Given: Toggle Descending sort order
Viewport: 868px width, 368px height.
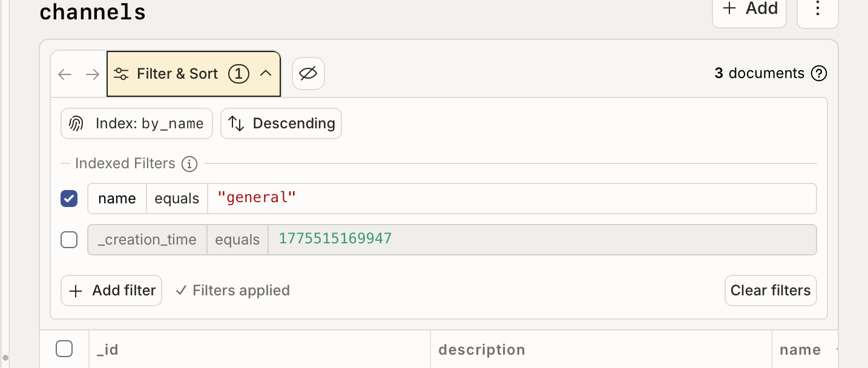Looking at the screenshot, I should coord(281,123).
